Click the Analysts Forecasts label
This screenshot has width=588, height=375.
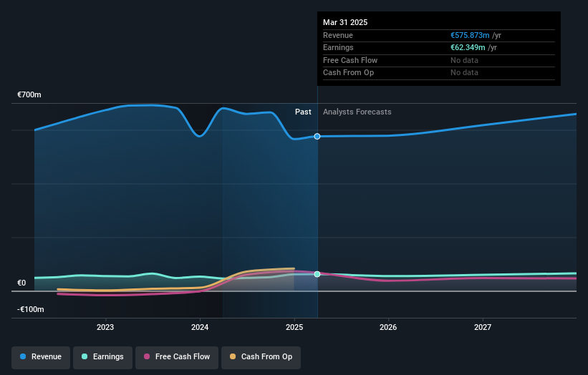(357, 112)
